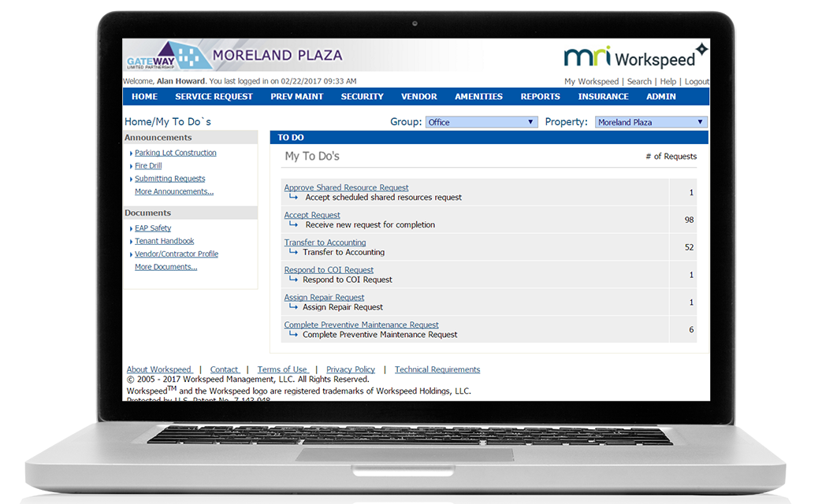Viewport: 833px width, 504px height.
Task: Open the Fire Drill announcement
Action: click(x=148, y=165)
